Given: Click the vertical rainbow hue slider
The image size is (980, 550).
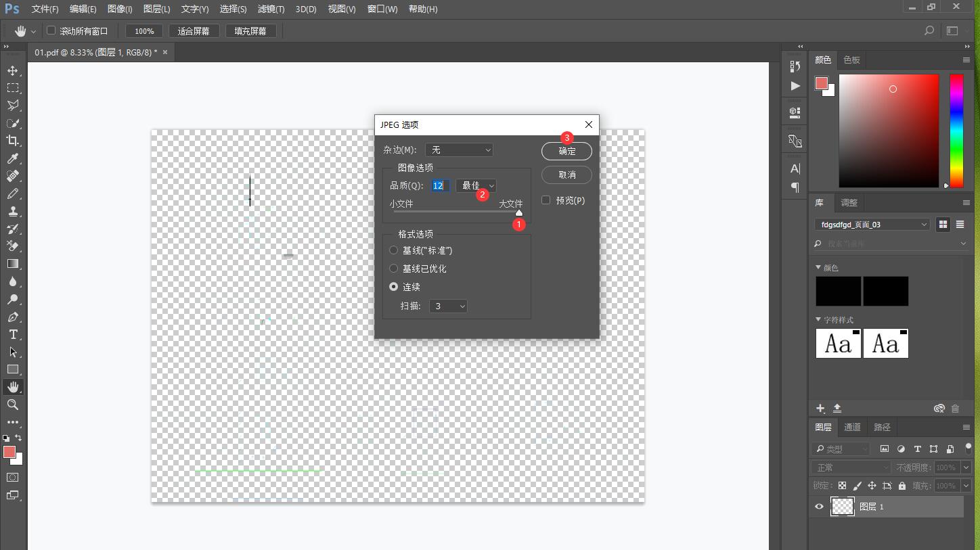Looking at the screenshot, I should (x=956, y=131).
